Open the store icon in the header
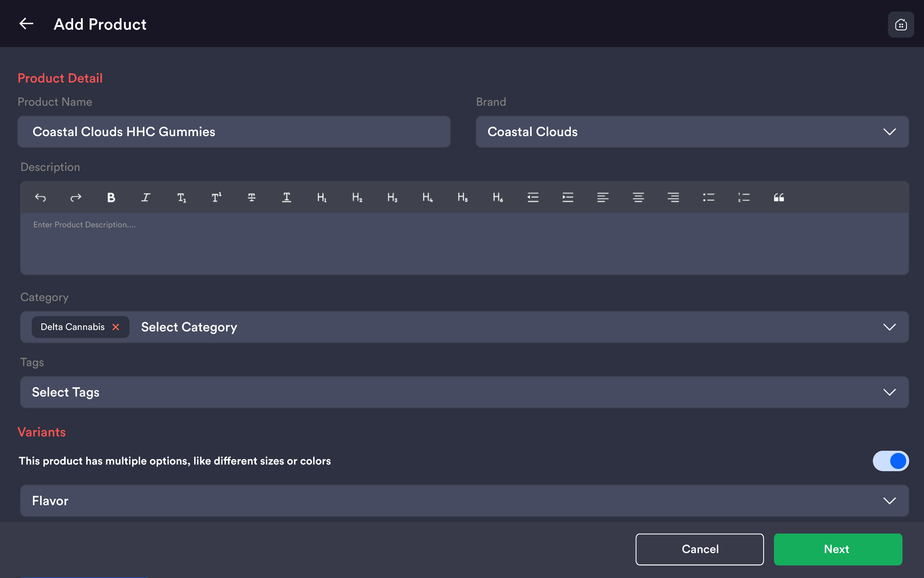Viewport: 924px width, 578px height. pos(901,25)
